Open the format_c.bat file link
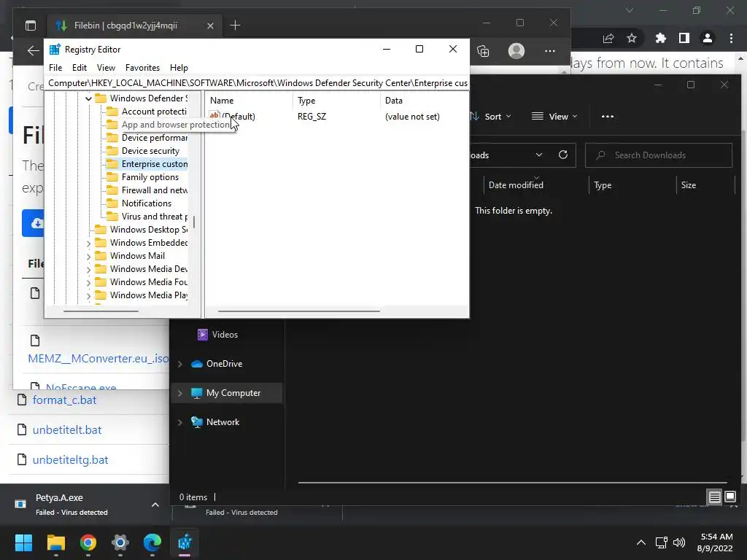 click(64, 400)
